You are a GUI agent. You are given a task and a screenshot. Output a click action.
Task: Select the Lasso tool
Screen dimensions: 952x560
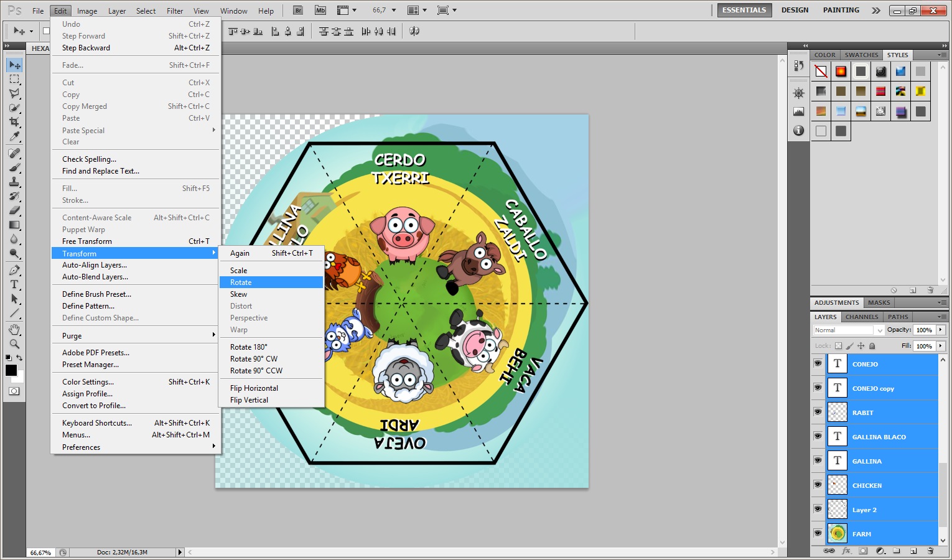point(14,93)
